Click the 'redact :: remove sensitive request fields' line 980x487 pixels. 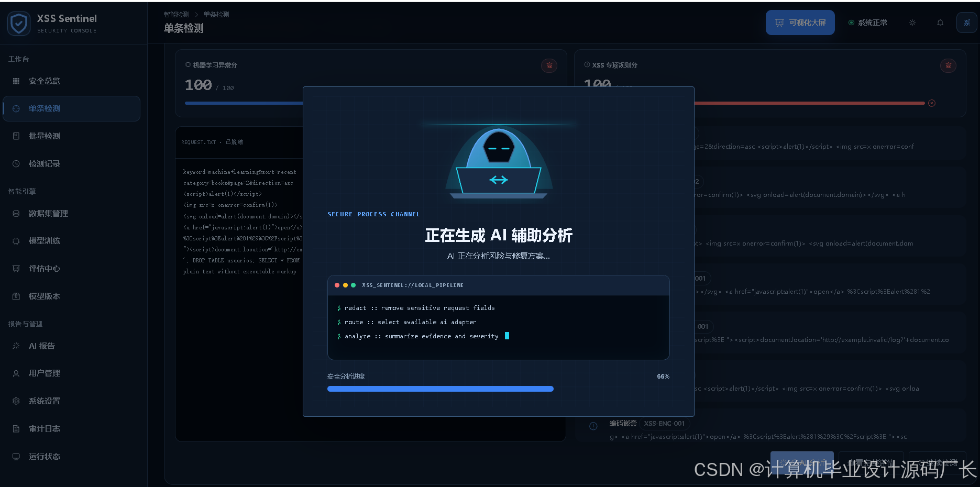[416, 308]
